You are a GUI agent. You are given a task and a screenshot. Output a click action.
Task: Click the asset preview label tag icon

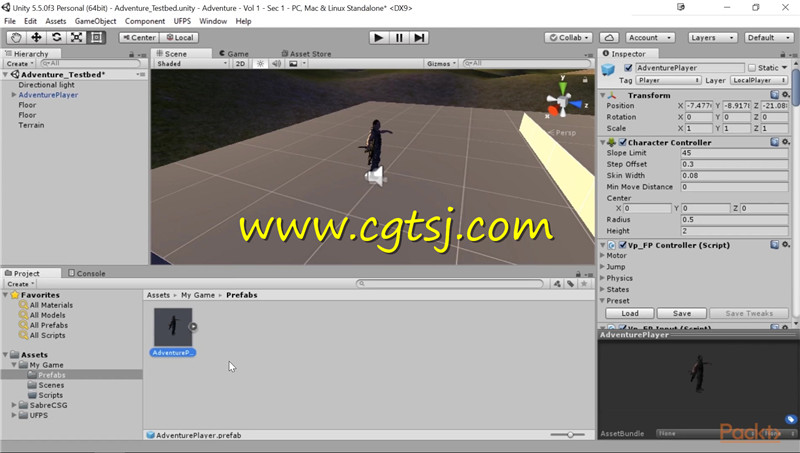[790, 419]
